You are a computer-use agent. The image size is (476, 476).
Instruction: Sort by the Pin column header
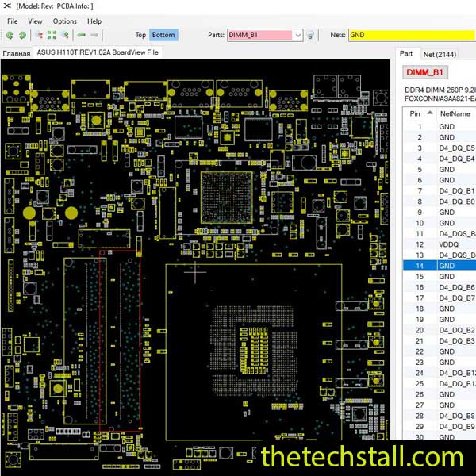[x=420, y=113]
